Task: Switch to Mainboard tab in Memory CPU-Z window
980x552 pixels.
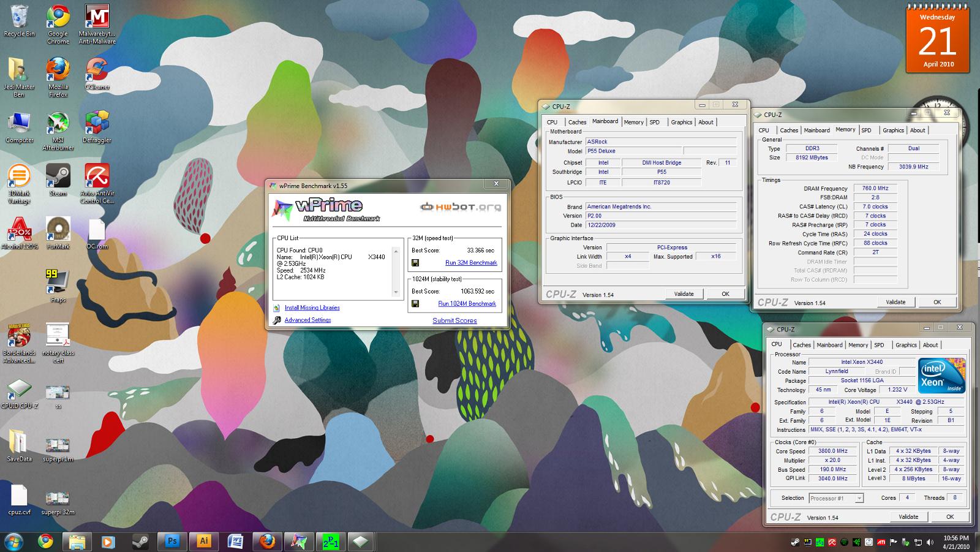Action: [x=816, y=130]
